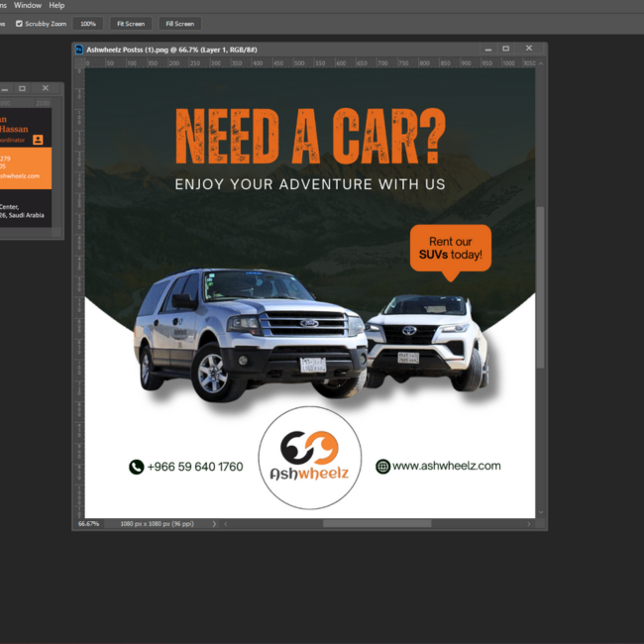
Task: Click the horizontal scrollbar left arrow
Action: coord(226,524)
